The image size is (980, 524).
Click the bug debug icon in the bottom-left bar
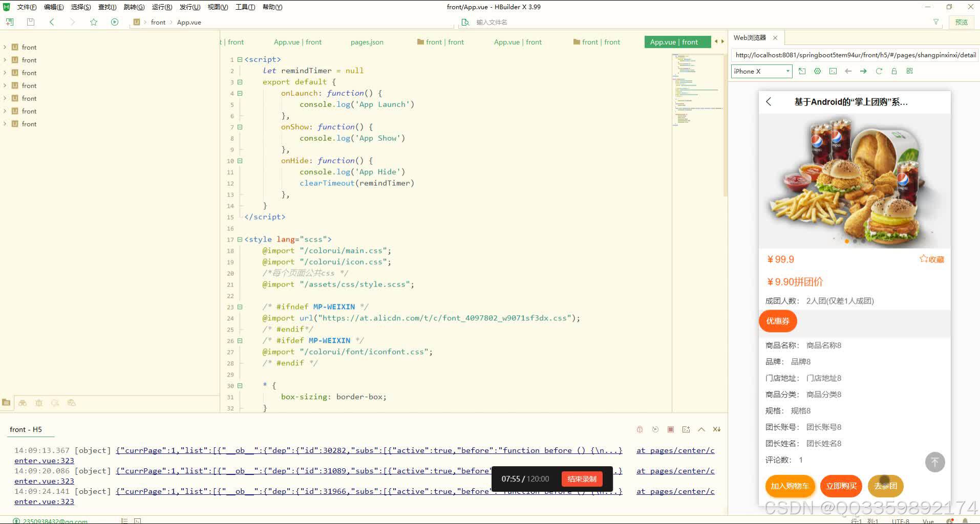pyautogui.click(x=39, y=403)
